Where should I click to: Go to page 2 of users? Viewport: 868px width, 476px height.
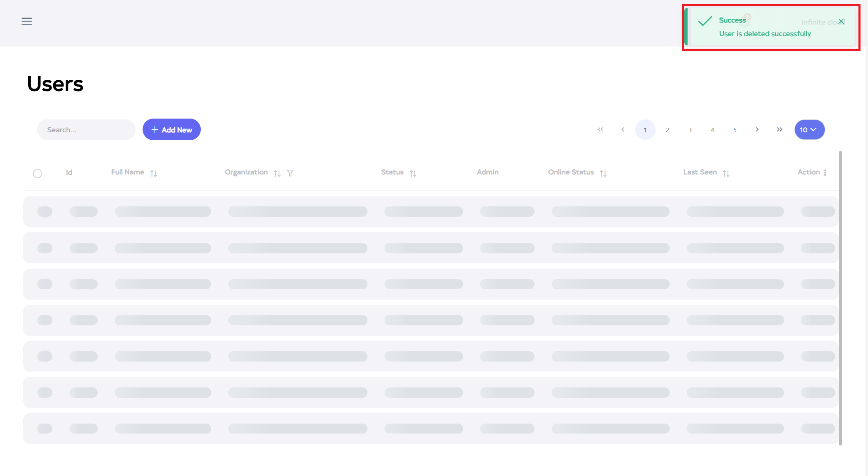coord(668,130)
